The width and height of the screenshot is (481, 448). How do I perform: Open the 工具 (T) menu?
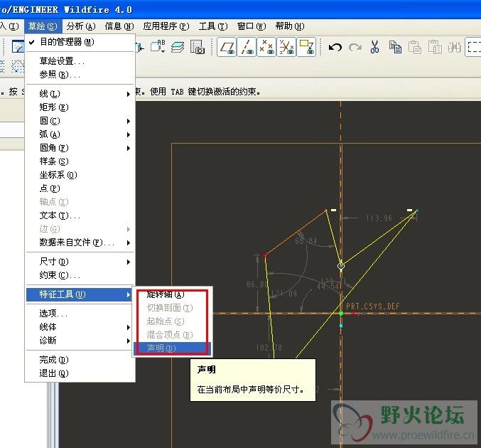pyautogui.click(x=213, y=26)
